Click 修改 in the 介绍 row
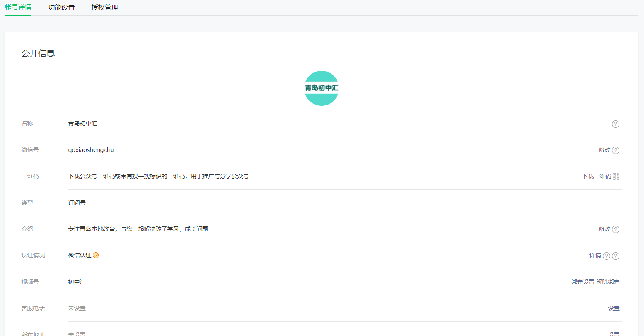Screen dimensions: 644x336 click(604, 229)
